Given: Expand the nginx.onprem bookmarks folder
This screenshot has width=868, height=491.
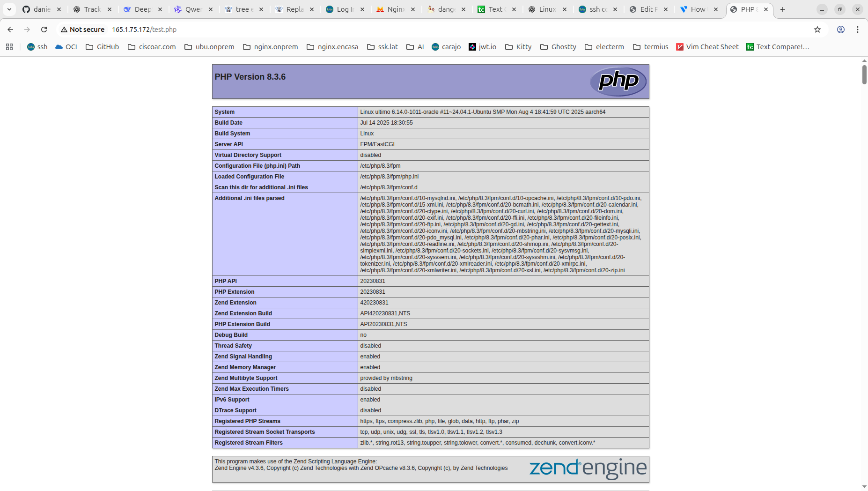Looking at the screenshot, I should tap(271, 47).
